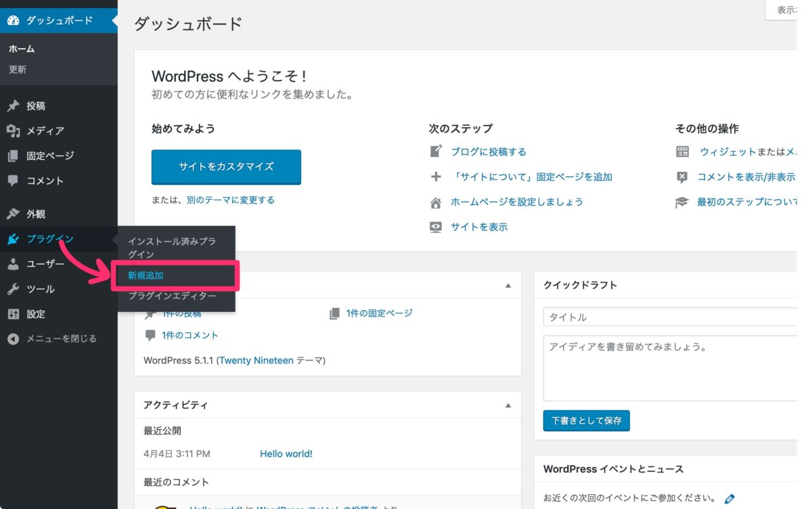Click the プラグイン plug icon

tap(13, 239)
